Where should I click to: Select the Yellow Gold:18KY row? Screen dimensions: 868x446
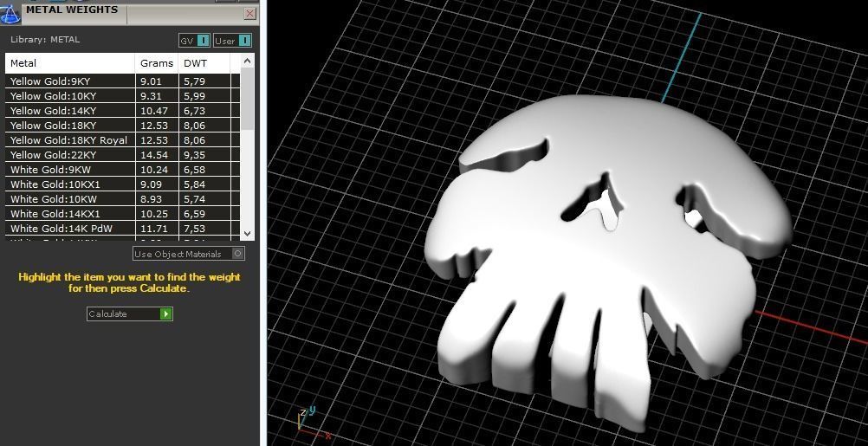(x=122, y=126)
